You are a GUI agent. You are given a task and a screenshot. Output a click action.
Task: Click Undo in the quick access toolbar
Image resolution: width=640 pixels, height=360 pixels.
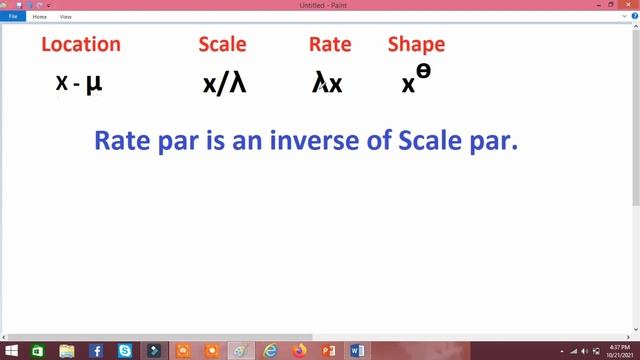tap(29, 5)
